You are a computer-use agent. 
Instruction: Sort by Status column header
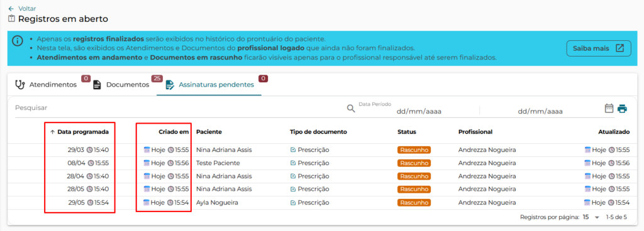tap(407, 132)
